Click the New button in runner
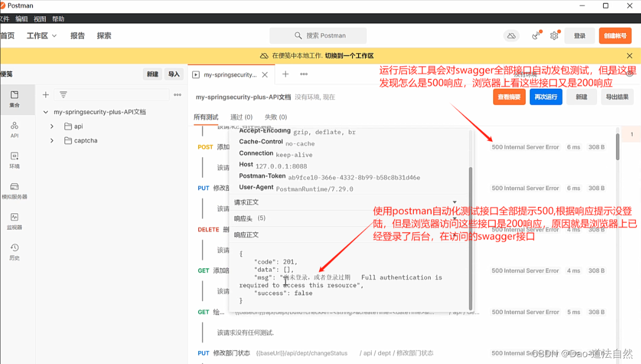The width and height of the screenshot is (641, 364). [582, 97]
